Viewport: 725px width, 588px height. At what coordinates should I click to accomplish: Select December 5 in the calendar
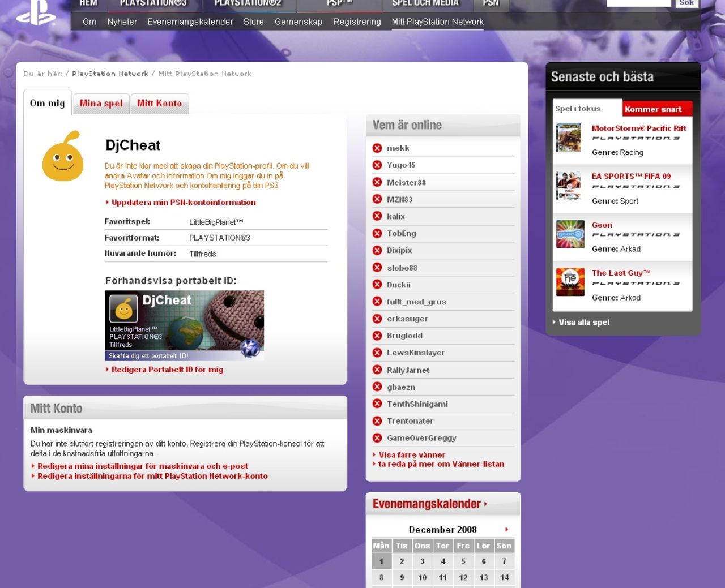click(x=463, y=561)
